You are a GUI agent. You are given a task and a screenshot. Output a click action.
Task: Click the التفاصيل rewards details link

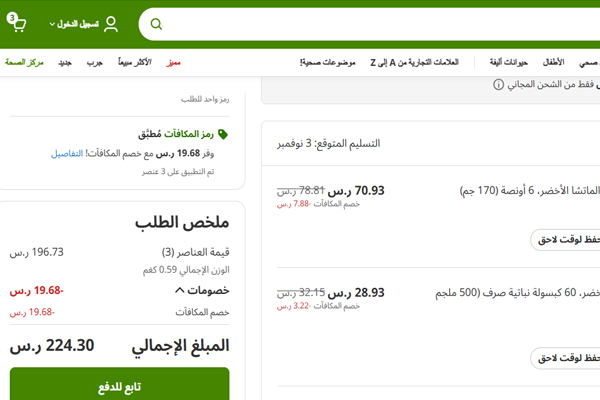click(x=67, y=154)
